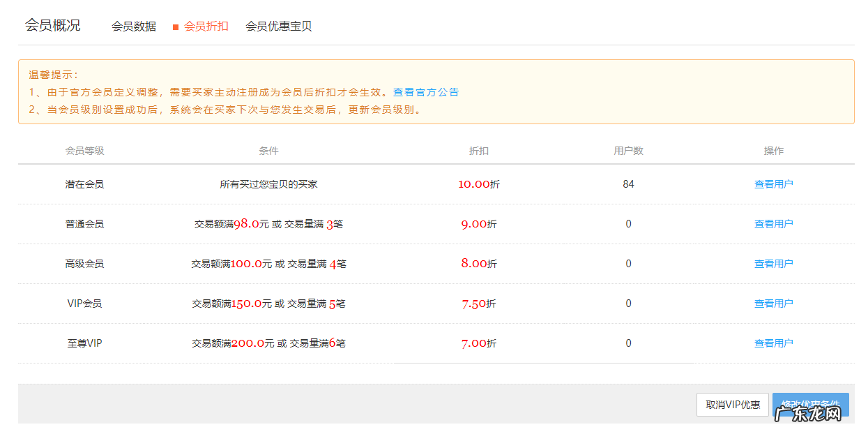Image resolution: width=868 pixels, height=434 pixels.
Task: Click the 用户数 column header
Action: [x=628, y=149]
